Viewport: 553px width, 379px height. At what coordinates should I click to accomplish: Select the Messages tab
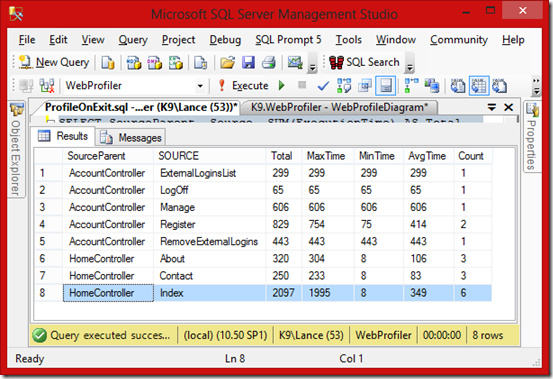tap(131, 137)
